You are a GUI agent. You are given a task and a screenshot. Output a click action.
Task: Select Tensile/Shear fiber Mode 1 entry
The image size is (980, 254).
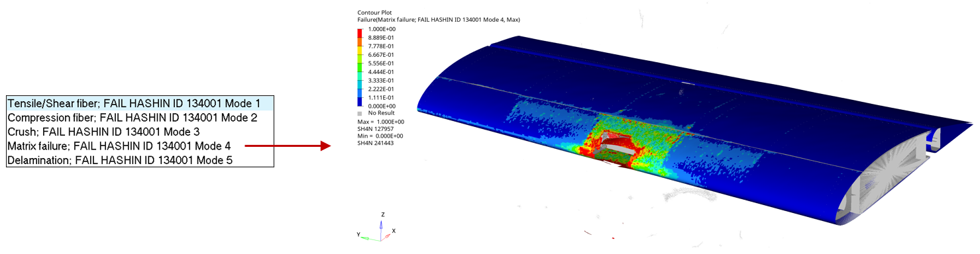point(140,103)
